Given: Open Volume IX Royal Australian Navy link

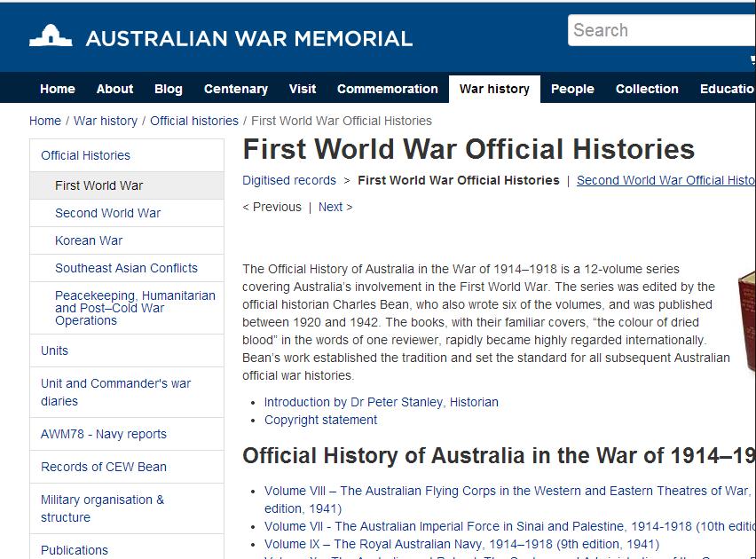Looking at the screenshot, I should (461, 544).
